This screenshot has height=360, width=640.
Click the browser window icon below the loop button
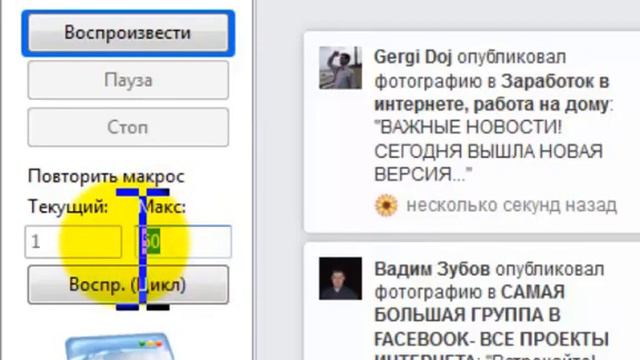coord(120,347)
